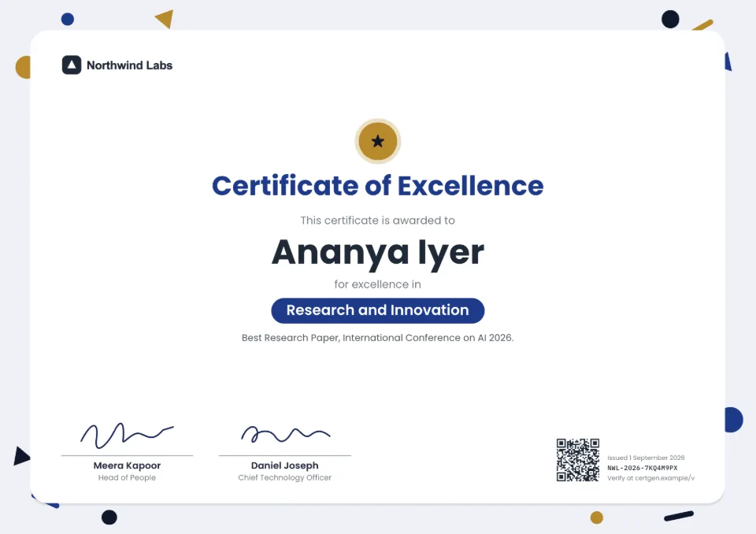
Task: Click the 'Northwind Labs' company name
Action: (x=129, y=65)
